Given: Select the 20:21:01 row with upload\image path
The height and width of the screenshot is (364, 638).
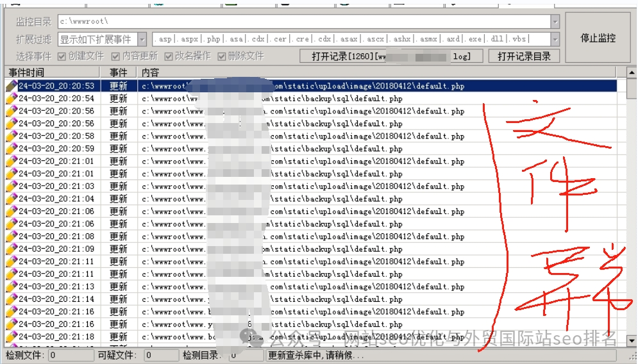Looking at the screenshot, I should [311, 161].
